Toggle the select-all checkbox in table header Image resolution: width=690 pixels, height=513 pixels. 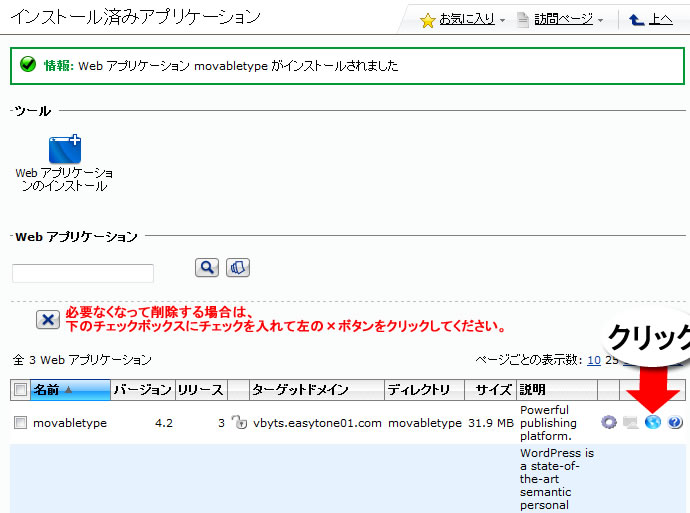click(x=21, y=390)
